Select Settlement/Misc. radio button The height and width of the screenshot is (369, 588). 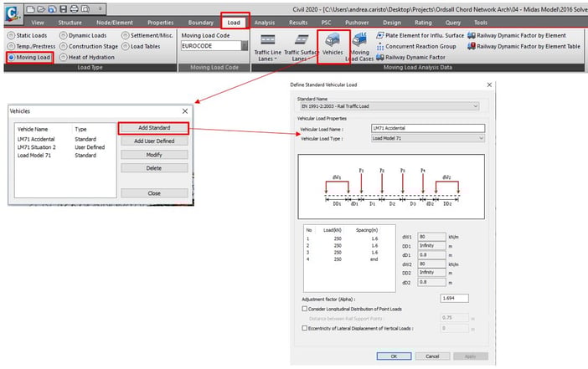pyautogui.click(x=126, y=36)
